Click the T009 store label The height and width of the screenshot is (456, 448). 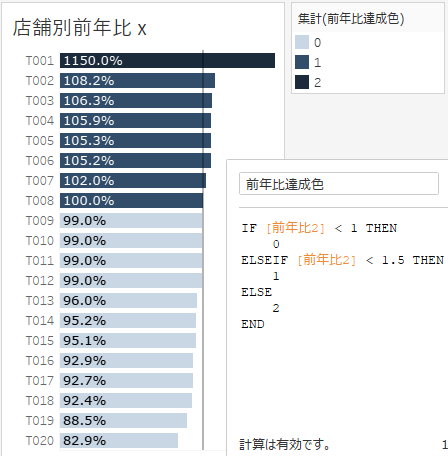(40, 221)
